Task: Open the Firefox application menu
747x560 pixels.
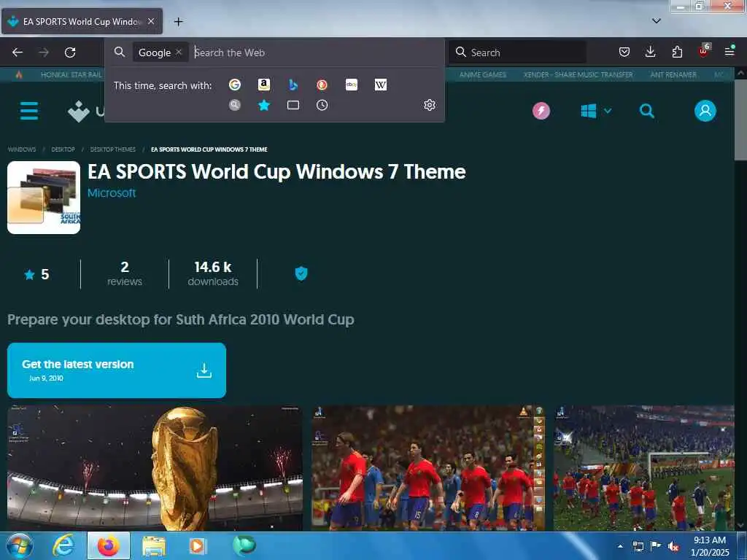Action: (x=729, y=52)
